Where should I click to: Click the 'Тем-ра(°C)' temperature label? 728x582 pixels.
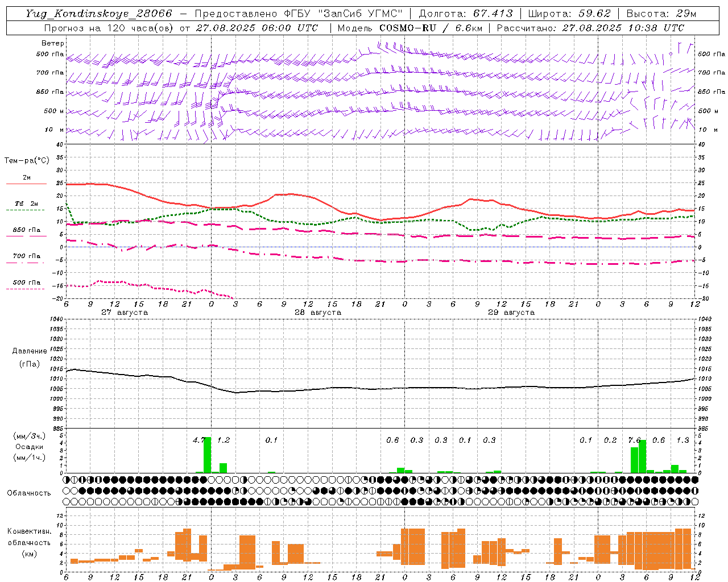tap(27, 161)
